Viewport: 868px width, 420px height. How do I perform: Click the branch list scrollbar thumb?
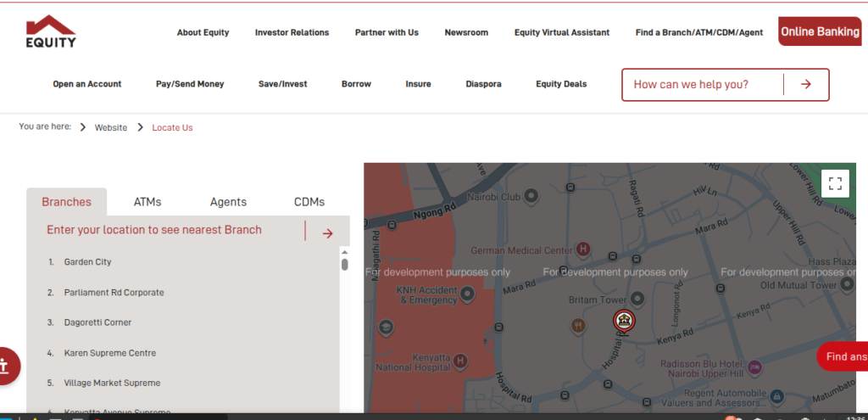pyautogui.click(x=345, y=264)
